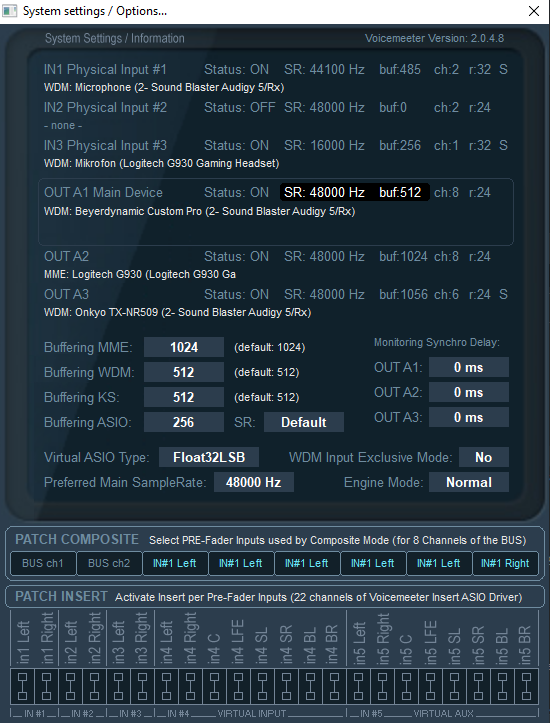Click IN#1 Right composite patch button
The width and height of the screenshot is (550, 723).
[505, 563]
